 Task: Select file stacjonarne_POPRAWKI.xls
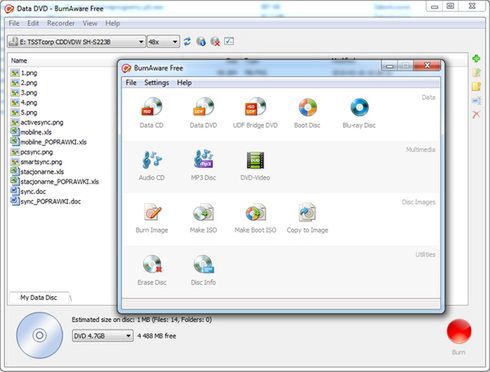(x=55, y=182)
